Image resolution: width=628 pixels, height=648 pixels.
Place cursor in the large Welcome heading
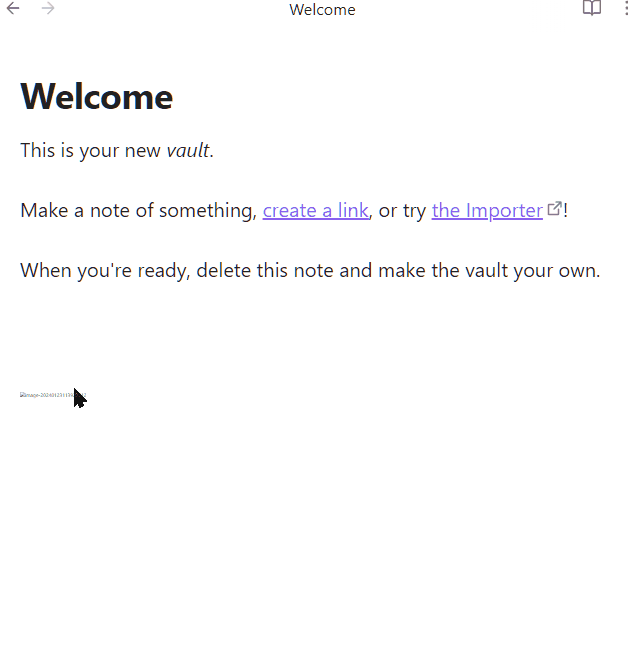97,96
